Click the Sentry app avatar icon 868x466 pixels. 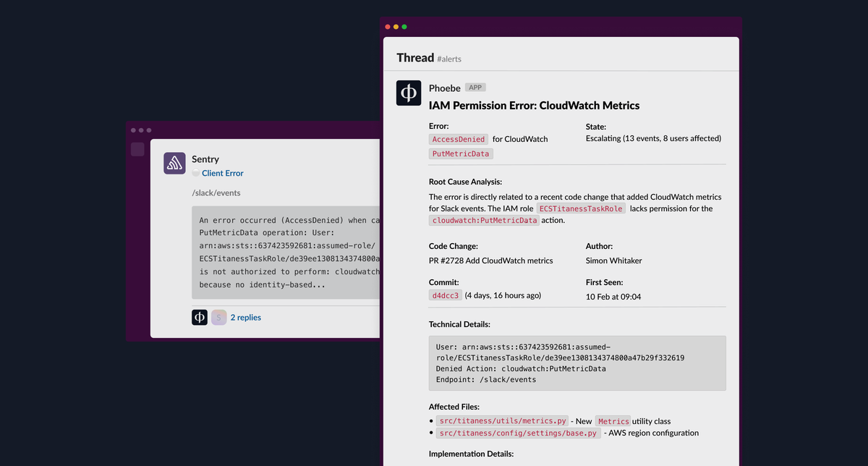coord(175,164)
